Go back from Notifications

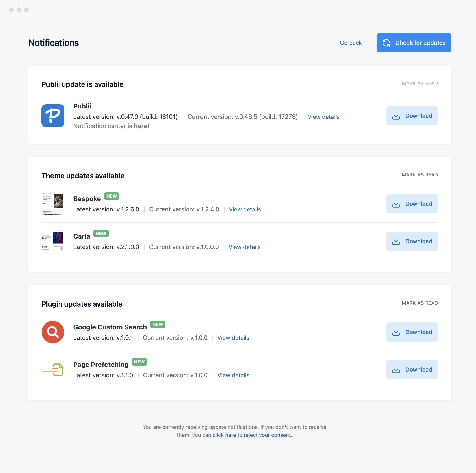pos(351,43)
